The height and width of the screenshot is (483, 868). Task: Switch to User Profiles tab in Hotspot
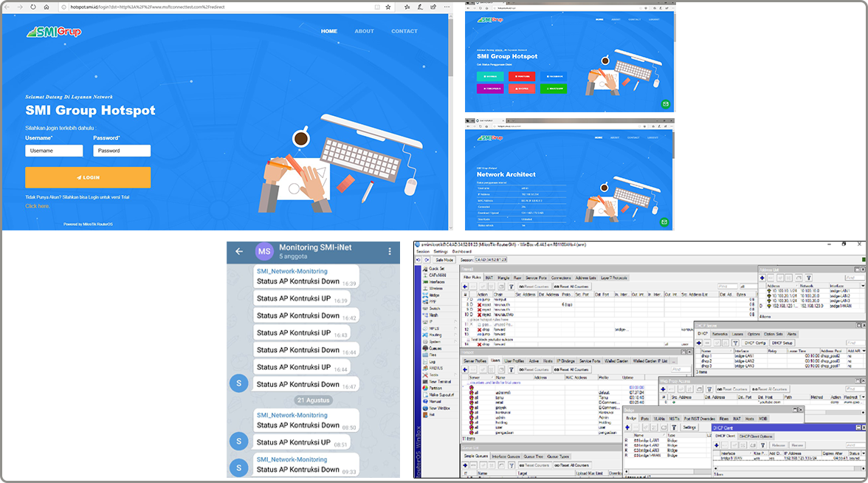[514, 361]
